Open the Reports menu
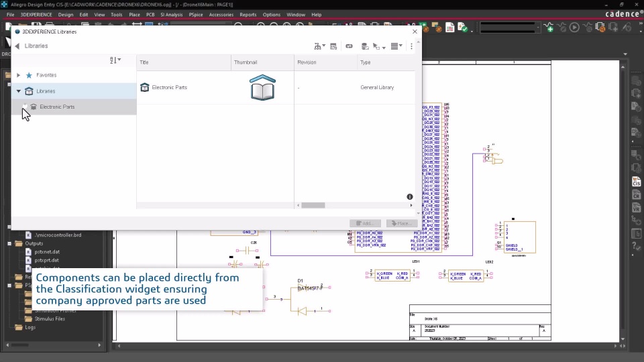 coord(248,14)
